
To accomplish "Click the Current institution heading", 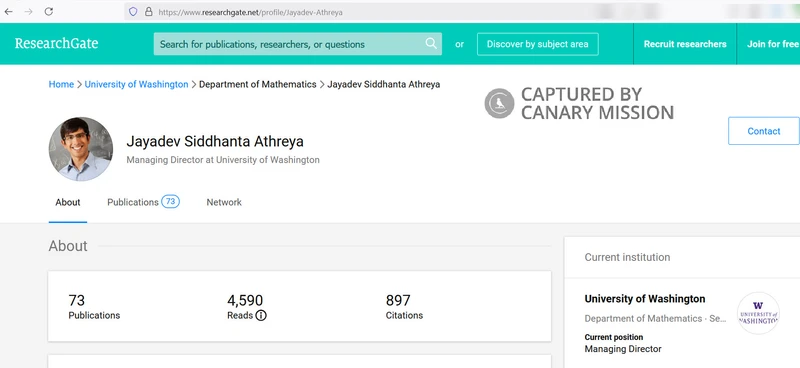I will click(x=627, y=257).
